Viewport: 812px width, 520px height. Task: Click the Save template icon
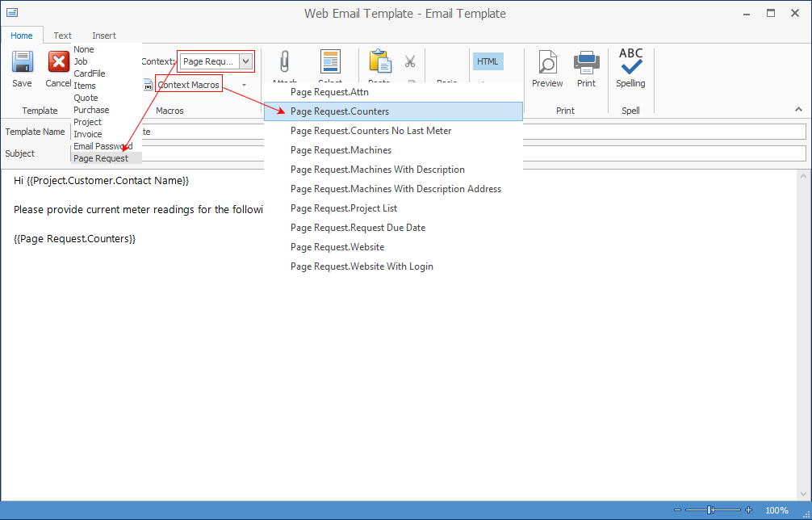pyautogui.click(x=23, y=61)
